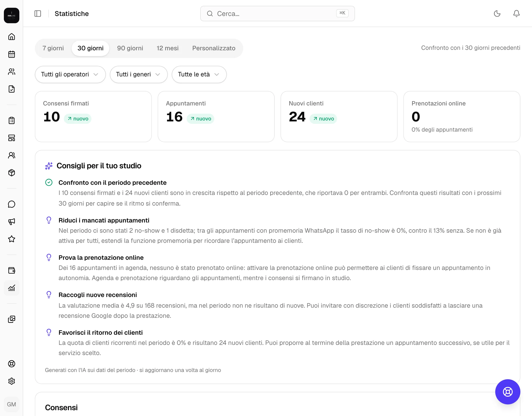Click the Inkline logo in sidebar
Screen dimensions: 532x416
coord(11,15)
